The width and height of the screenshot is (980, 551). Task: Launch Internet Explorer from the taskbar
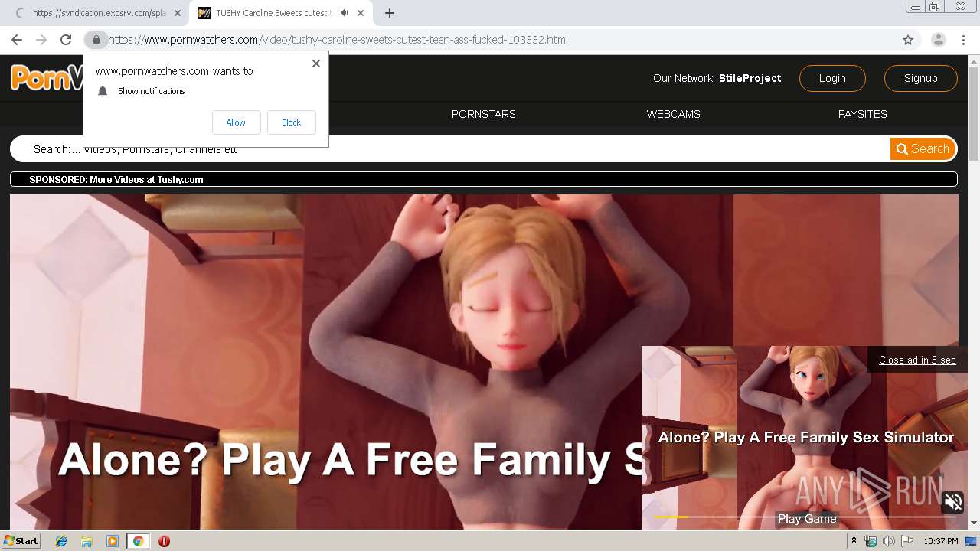coord(61,541)
